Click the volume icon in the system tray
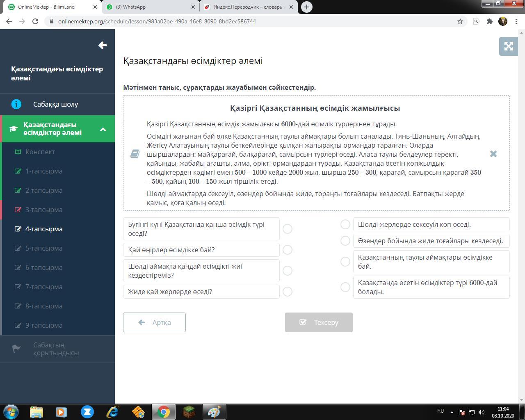 pyautogui.click(x=482, y=412)
